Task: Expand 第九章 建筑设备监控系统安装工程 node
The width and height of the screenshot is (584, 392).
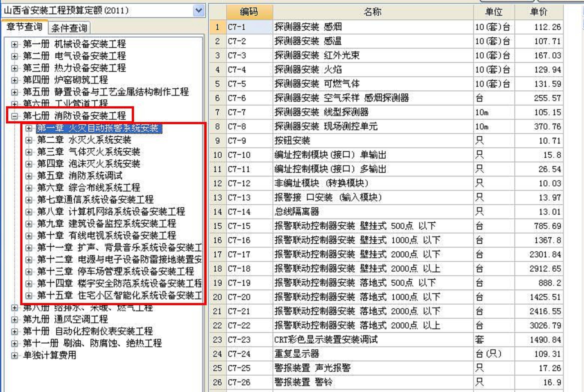Action: click(29, 224)
